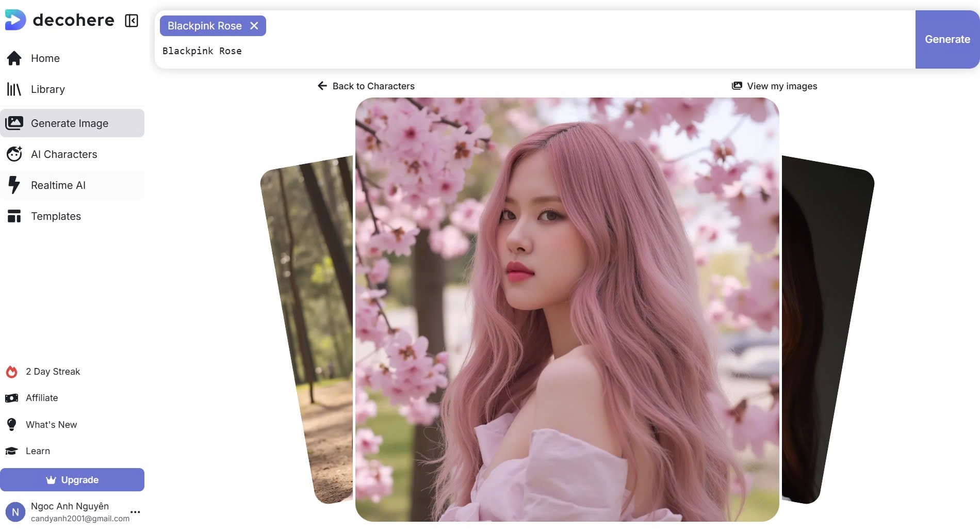Click the Affiliate money icon
The height and width of the screenshot is (530, 980).
(x=11, y=398)
